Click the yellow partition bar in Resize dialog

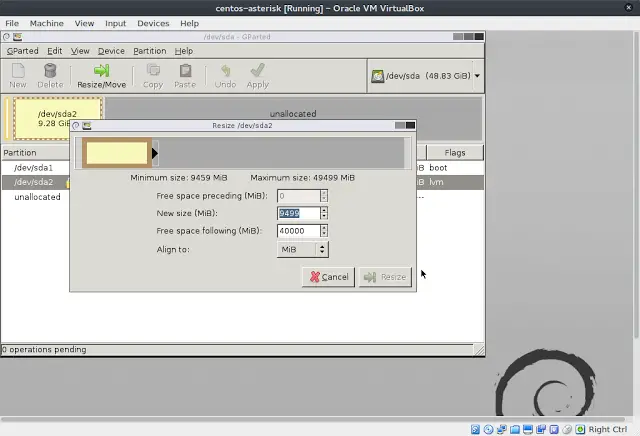pyautogui.click(x=117, y=153)
